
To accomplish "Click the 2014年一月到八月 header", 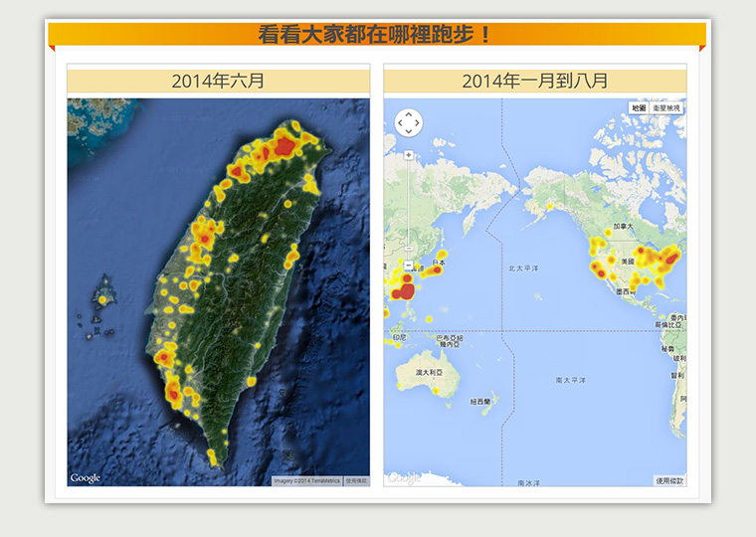I will (535, 81).
